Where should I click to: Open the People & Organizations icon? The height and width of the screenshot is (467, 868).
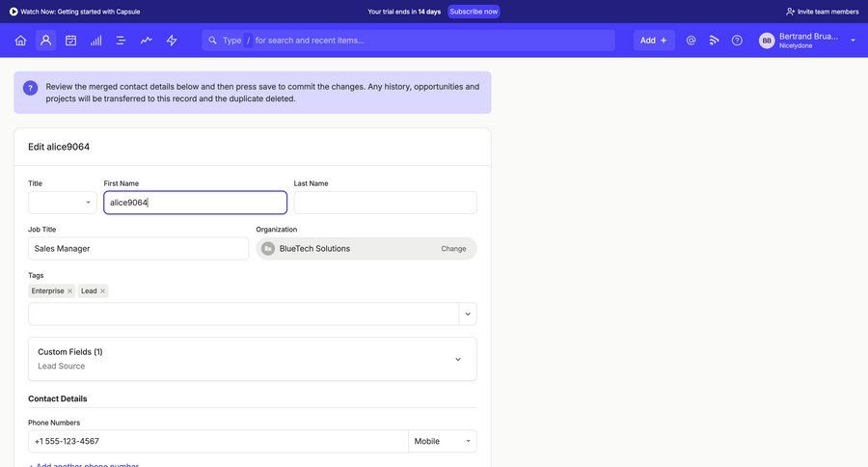click(45, 41)
